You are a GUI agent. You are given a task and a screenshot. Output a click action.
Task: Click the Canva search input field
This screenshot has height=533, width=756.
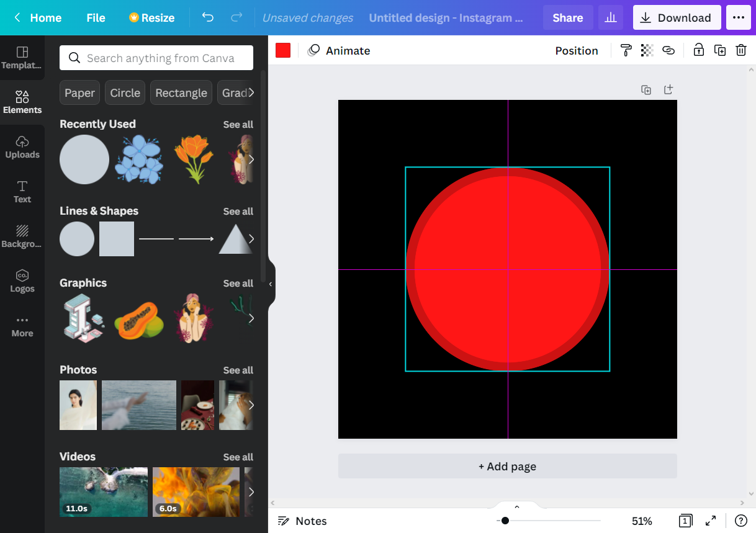[x=156, y=58]
